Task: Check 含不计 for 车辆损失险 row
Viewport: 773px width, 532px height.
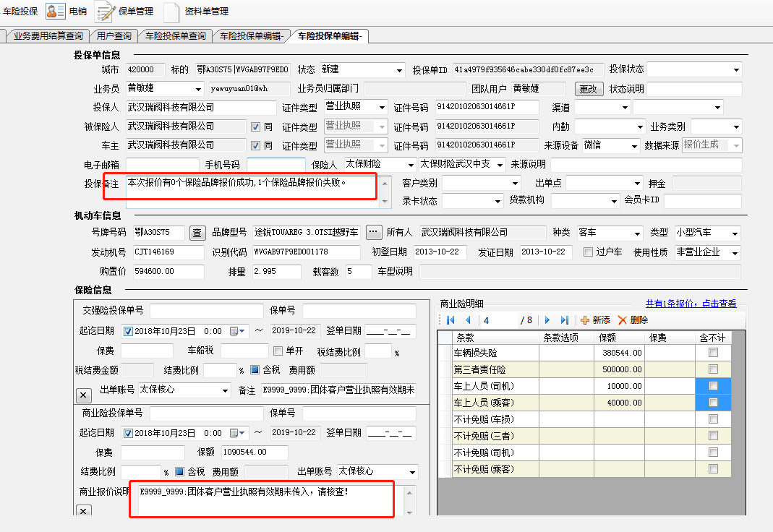Action: (x=713, y=353)
